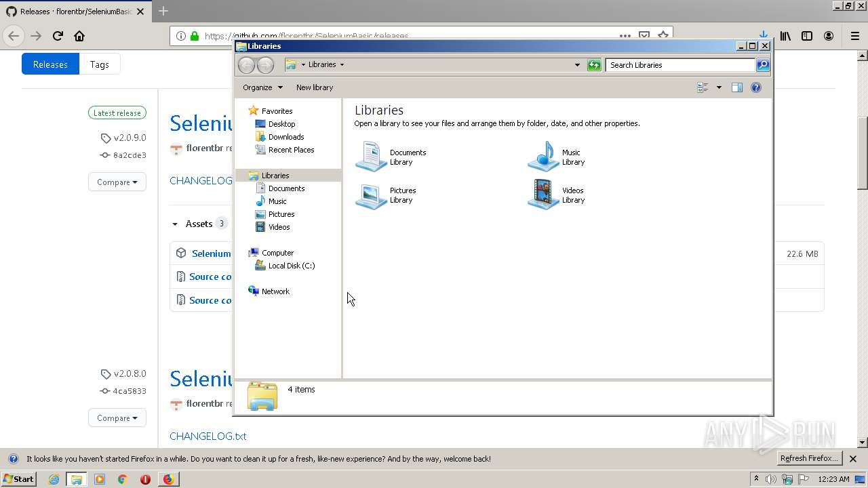
Task: Click the volume icon in system tray
Action: (771, 479)
